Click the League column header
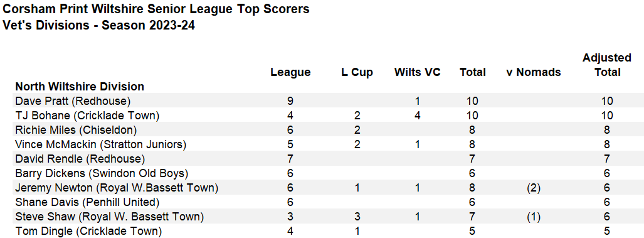644x238 pixels. pos(290,72)
